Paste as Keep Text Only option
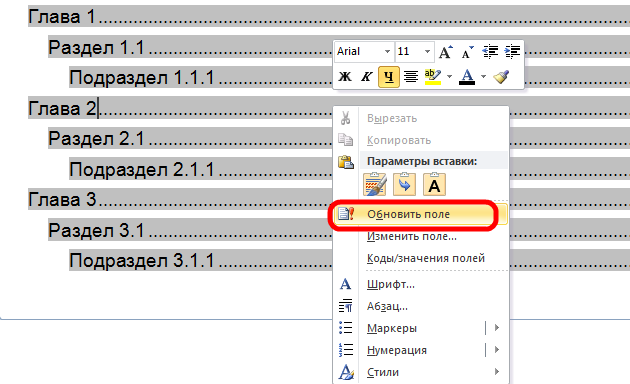The image size is (630, 384). 434,184
